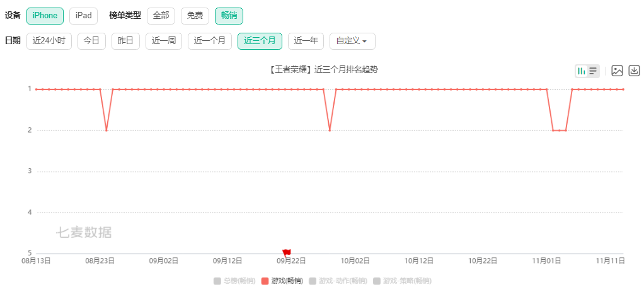
Task: Toggle 游戏-策略(畅销) legend series
Action: tap(402, 281)
